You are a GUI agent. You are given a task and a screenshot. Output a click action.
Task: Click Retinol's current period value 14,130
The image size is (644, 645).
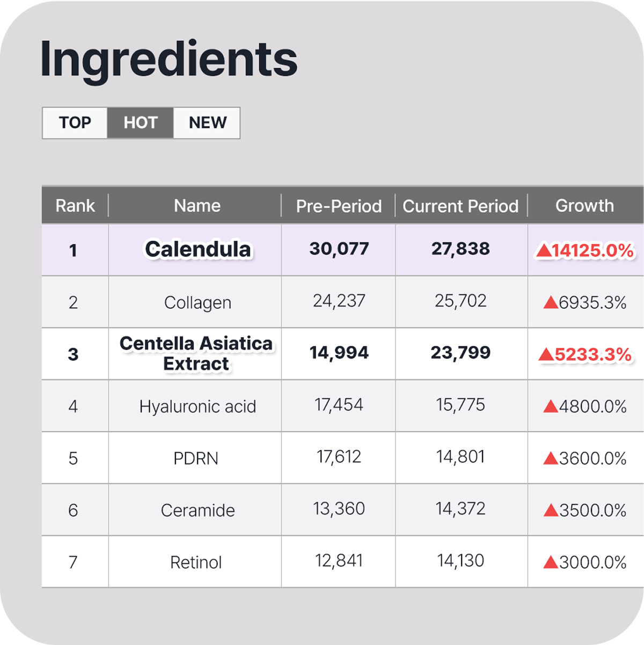pyautogui.click(x=460, y=561)
